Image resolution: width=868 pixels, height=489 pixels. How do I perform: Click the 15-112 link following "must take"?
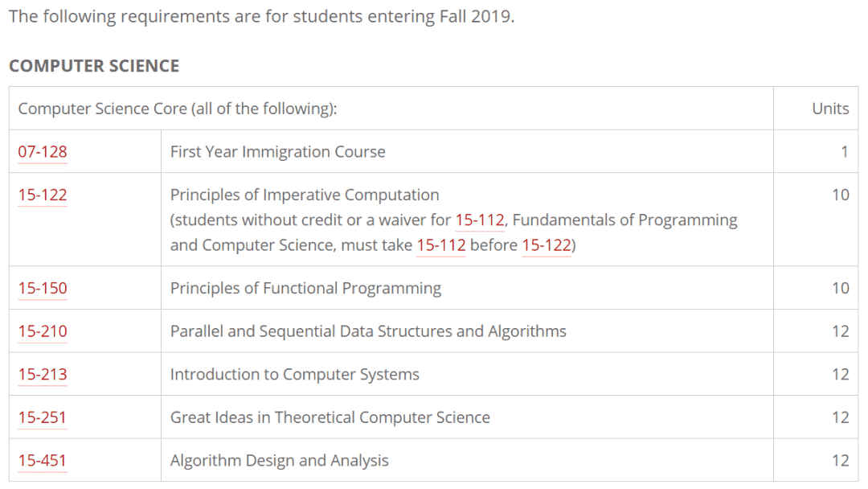(441, 244)
